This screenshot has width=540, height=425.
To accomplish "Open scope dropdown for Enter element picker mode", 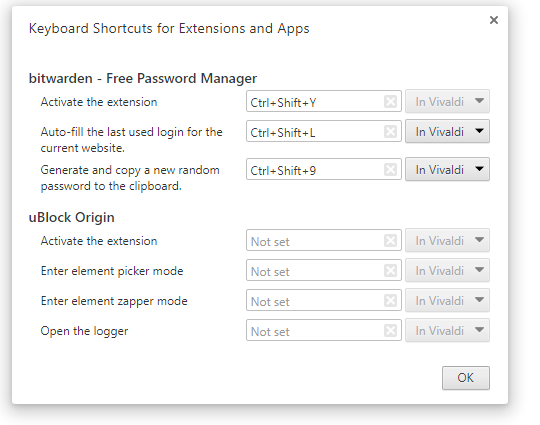I will tap(447, 270).
